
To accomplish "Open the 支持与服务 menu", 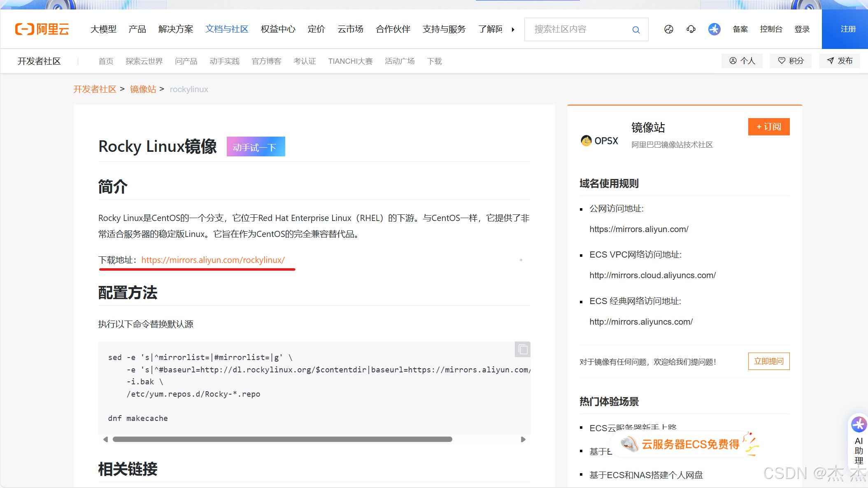I will 444,29.
